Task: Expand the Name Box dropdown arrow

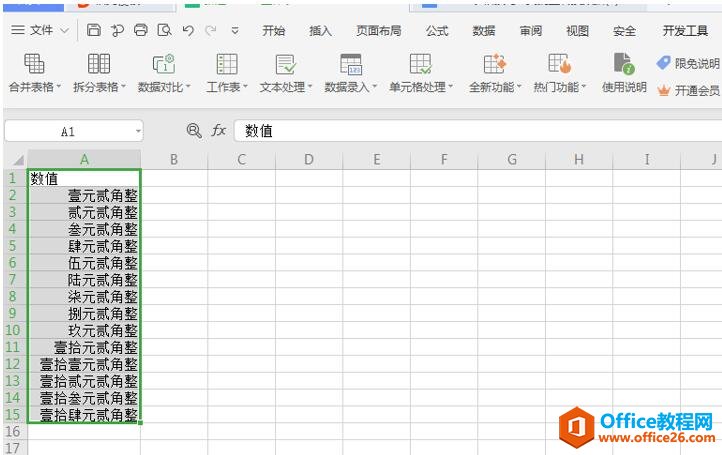Action: tap(138, 132)
